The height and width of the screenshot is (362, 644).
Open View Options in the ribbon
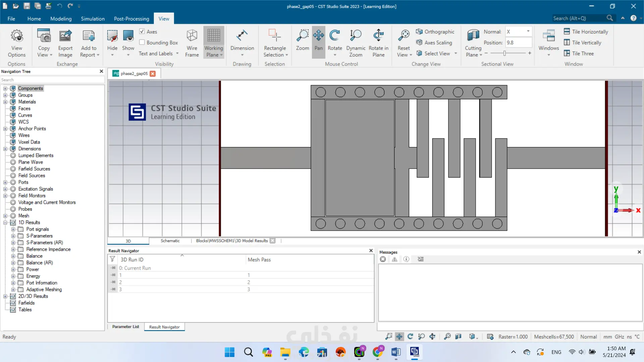(17, 43)
